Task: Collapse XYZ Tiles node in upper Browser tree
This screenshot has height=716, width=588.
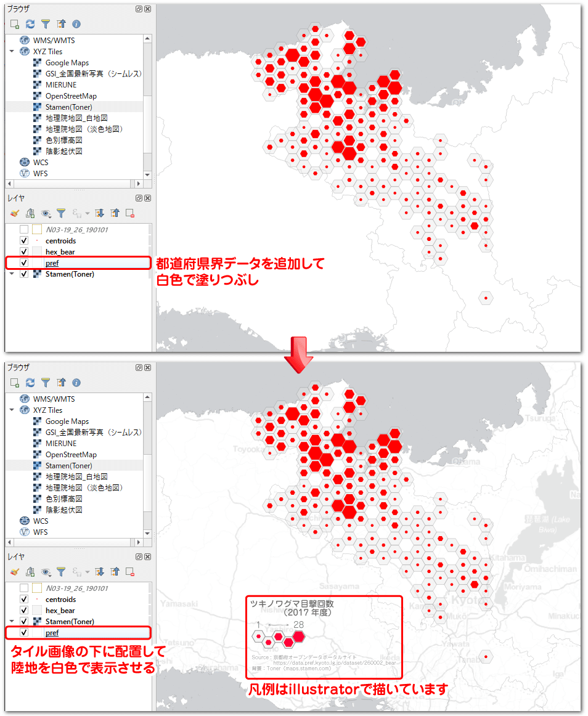Action: (x=12, y=51)
